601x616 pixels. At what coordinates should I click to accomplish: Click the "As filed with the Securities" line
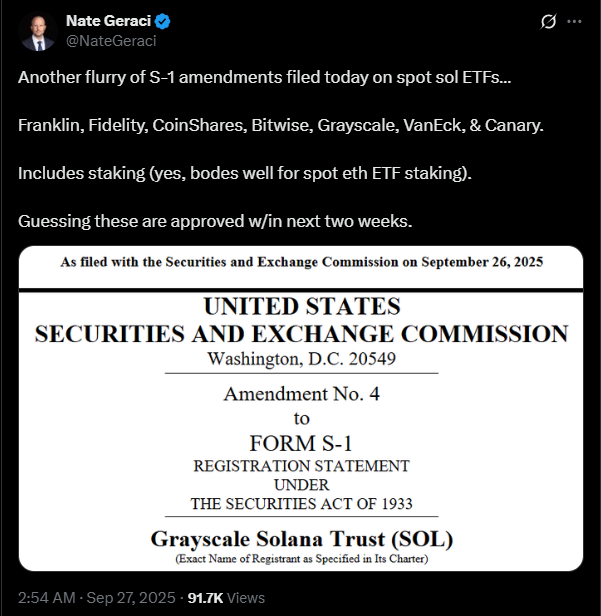301,262
